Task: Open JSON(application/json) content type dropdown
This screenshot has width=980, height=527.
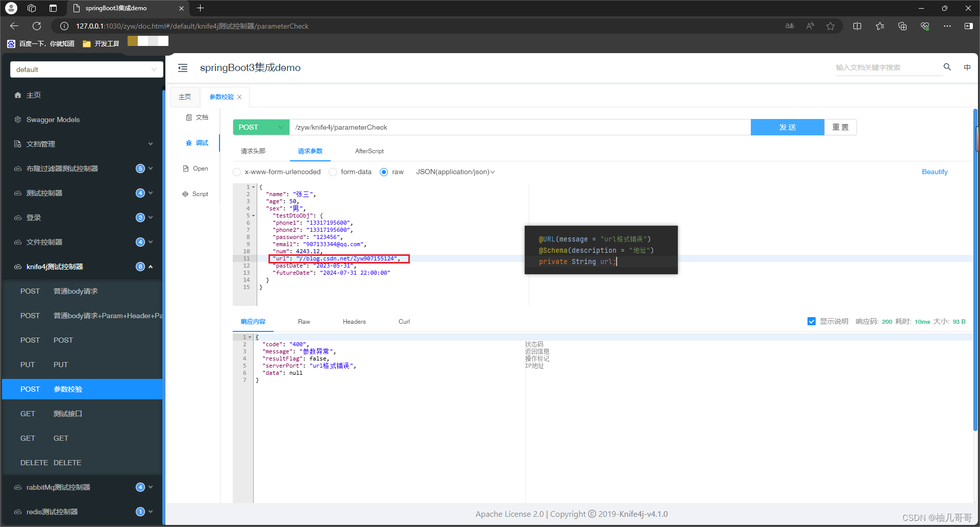Action: point(455,172)
